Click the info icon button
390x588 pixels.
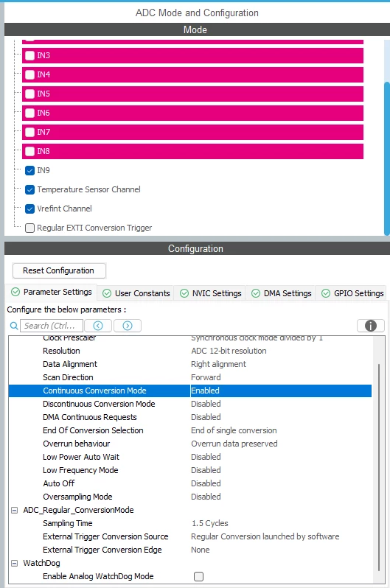(x=371, y=326)
